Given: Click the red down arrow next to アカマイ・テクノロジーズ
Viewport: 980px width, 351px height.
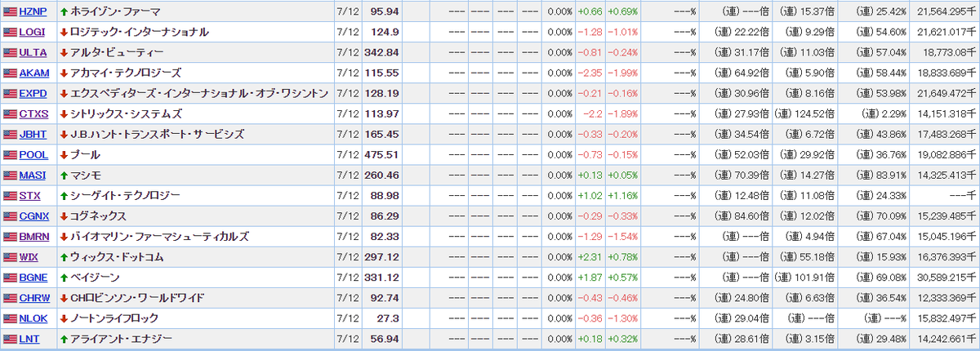Looking at the screenshot, I should (x=64, y=73).
